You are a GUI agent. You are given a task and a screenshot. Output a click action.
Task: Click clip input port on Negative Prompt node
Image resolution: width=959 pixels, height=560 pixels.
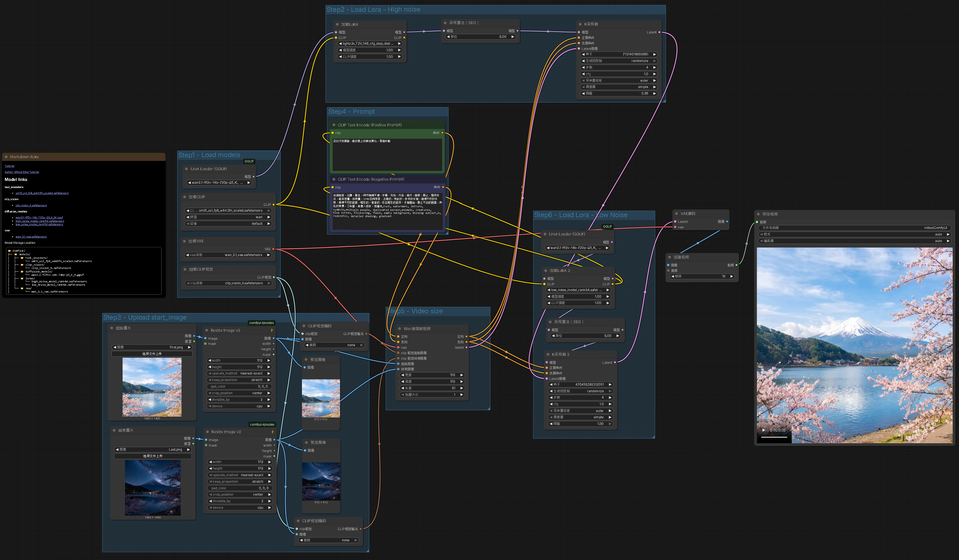tap(332, 187)
